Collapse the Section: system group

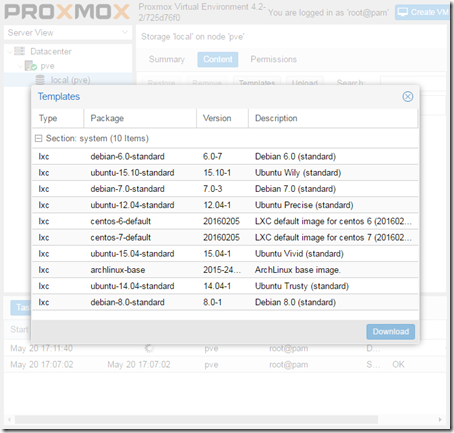coord(39,138)
